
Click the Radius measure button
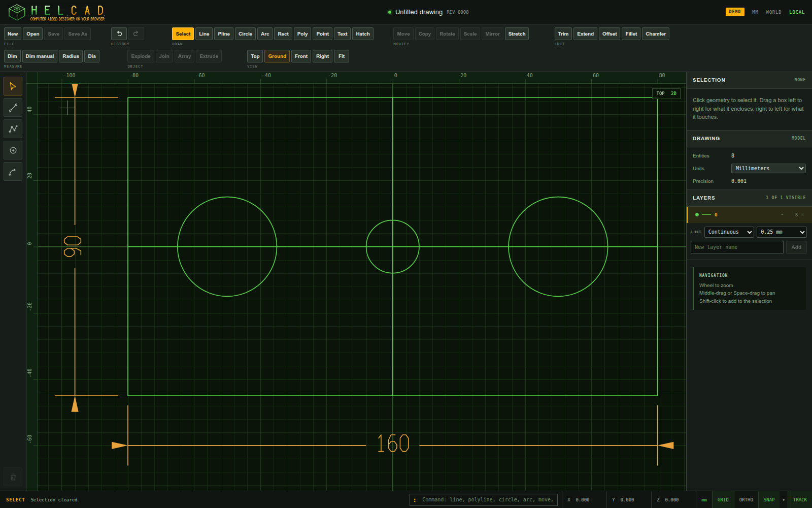click(71, 56)
